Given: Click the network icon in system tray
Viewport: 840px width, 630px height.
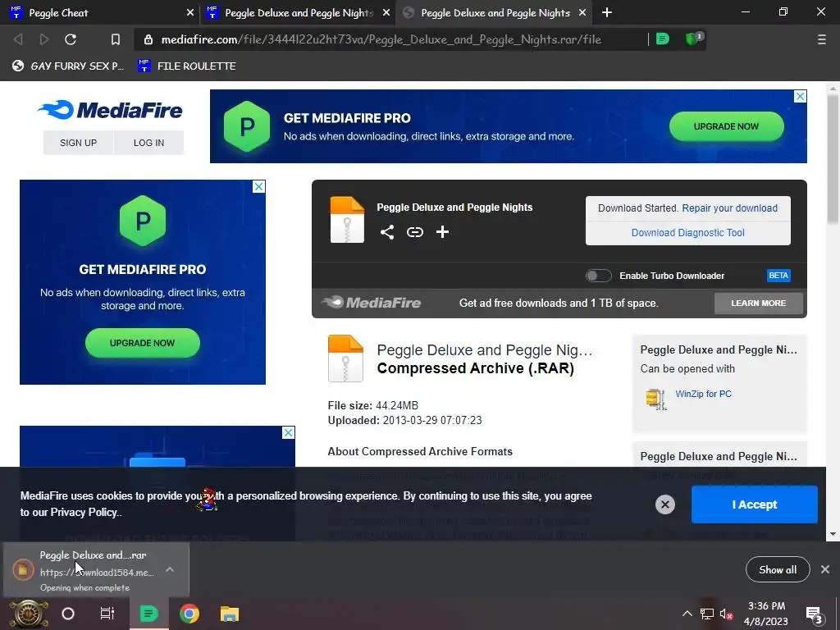Looking at the screenshot, I should pos(707,614).
